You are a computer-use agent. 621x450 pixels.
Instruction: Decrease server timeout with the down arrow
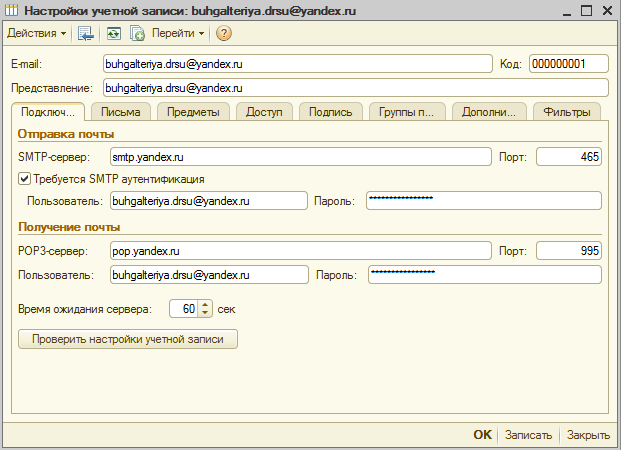(205, 313)
